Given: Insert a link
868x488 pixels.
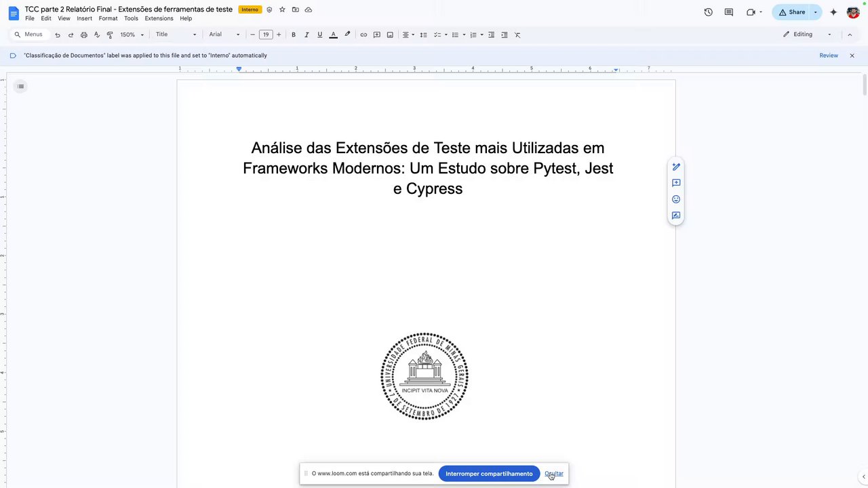Looking at the screenshot, I should click(x=363, y=35).
